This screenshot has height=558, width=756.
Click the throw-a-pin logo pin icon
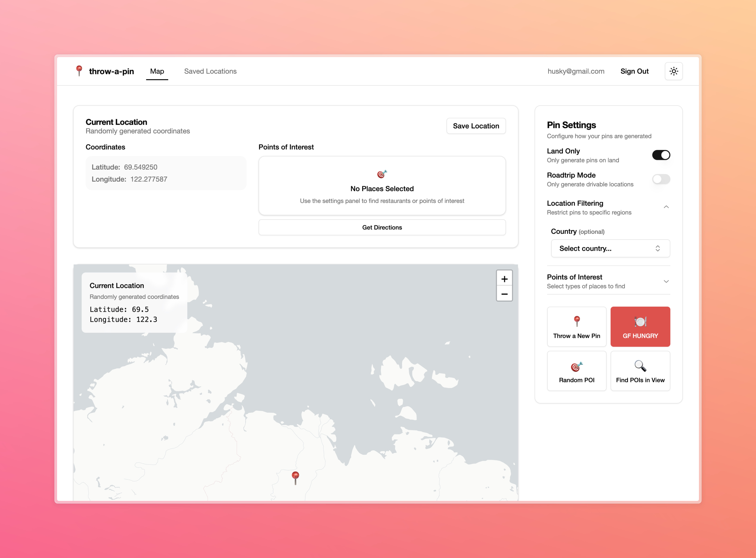pyautogui.click(x=79, y=71)
